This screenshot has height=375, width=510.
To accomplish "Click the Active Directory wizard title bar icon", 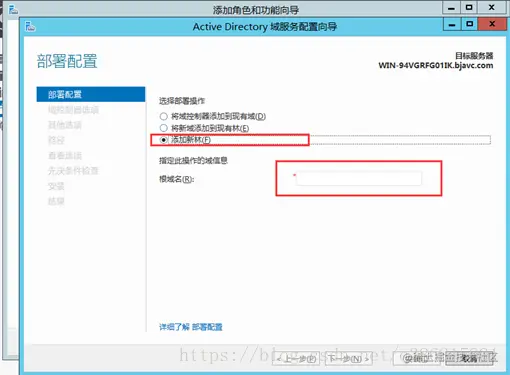I will pos(30,27).
